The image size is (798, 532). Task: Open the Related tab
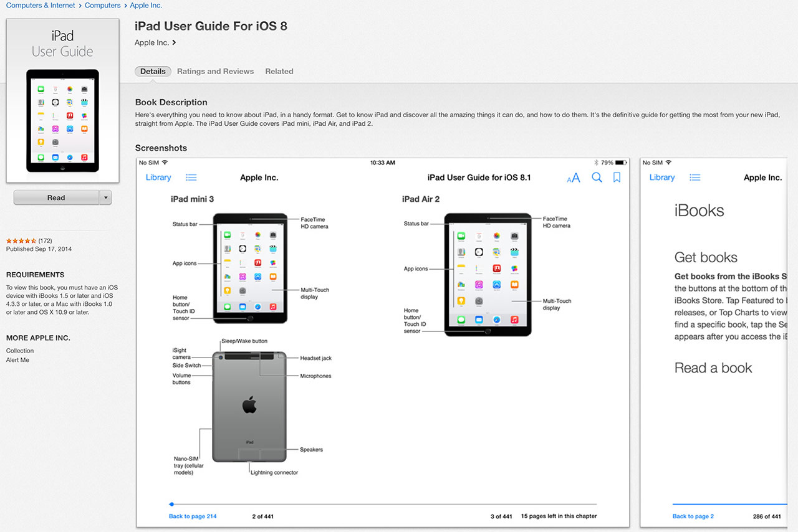coord(279,72)
